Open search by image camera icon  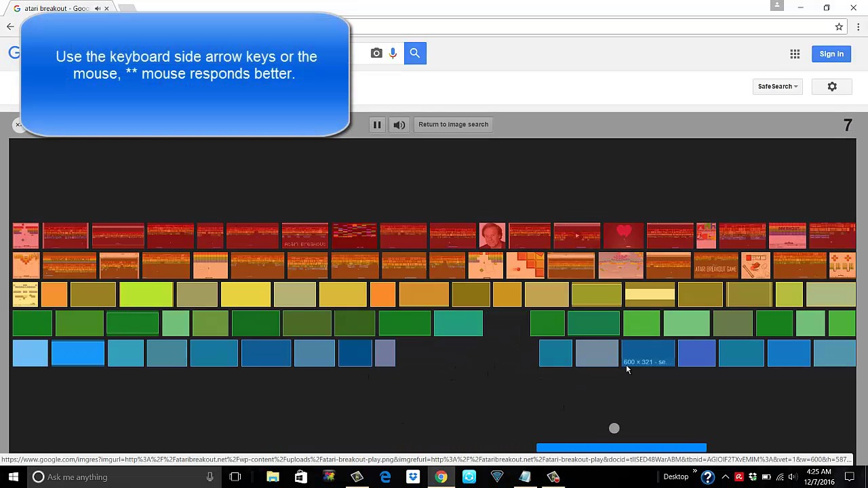pos(376,53)
